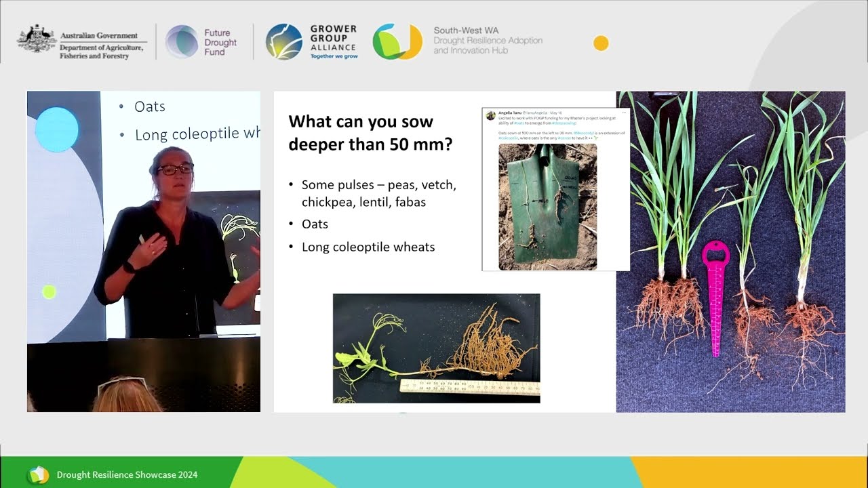
Task: Click the 'Future Drought Fund' text
Action: tap(220, 42)
